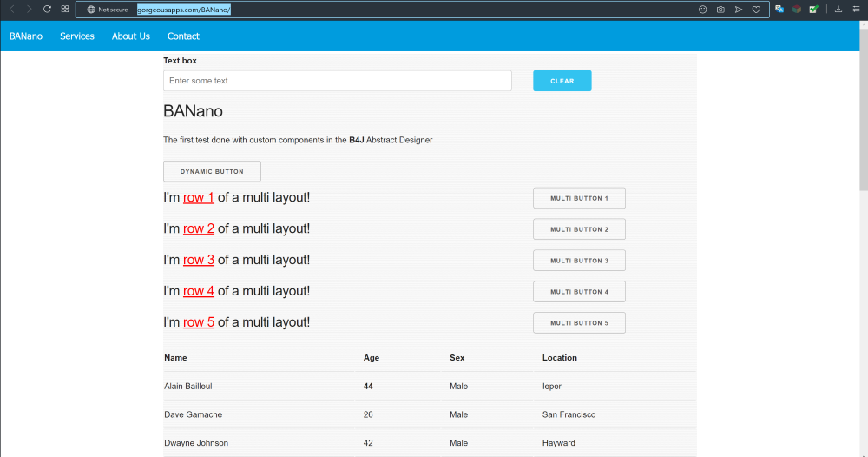
Task: Click the blue CLEAR button
Action: click(x=562, y=81)
